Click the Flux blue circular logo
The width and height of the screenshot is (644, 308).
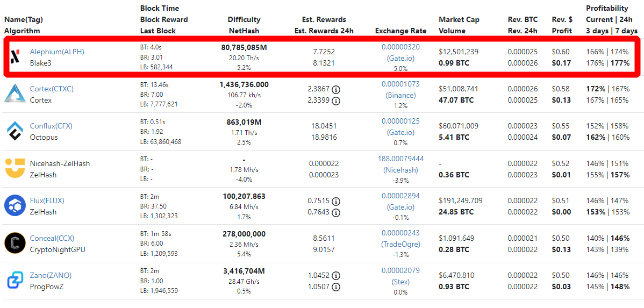click(x=15, y=205)
